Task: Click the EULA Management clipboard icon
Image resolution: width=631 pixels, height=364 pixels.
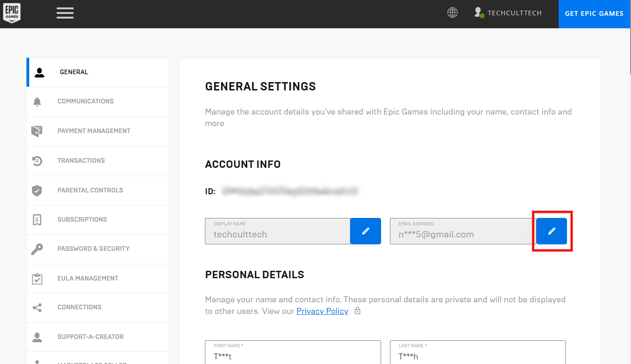Action: click(x=37, y=279)
